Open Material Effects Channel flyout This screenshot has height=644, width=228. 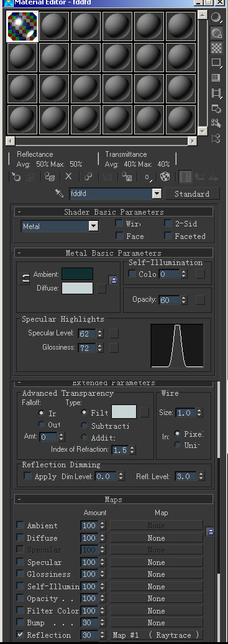(148, 177)
